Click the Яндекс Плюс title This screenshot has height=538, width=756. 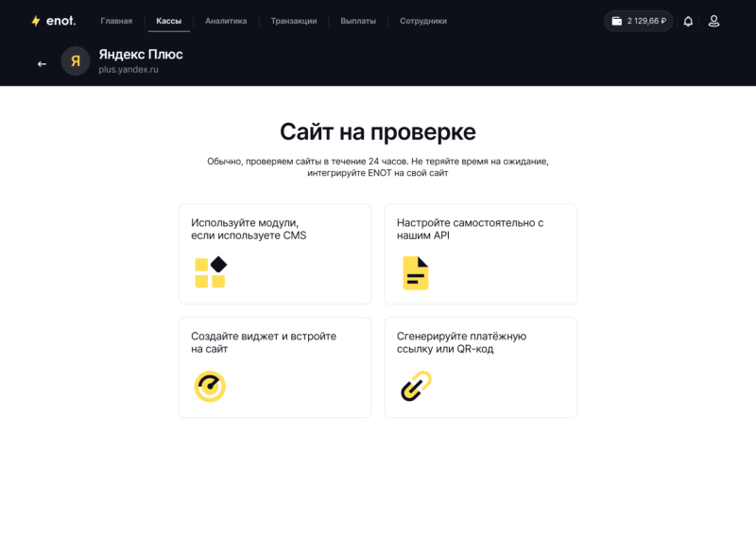141,54
